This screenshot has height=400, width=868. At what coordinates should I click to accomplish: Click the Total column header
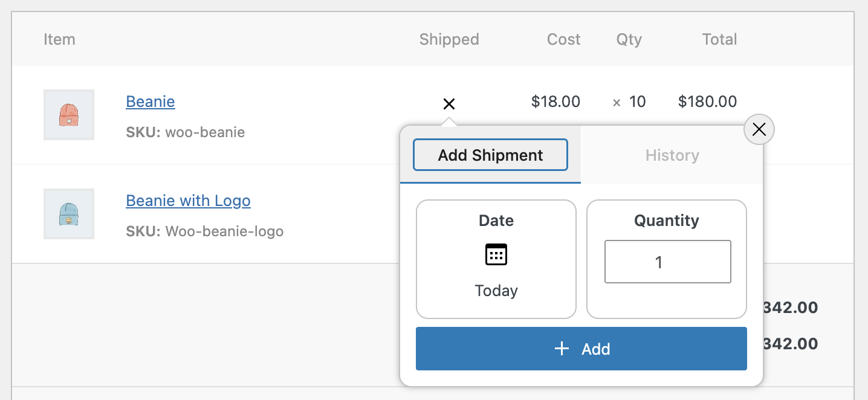click(x=719, y=40)
